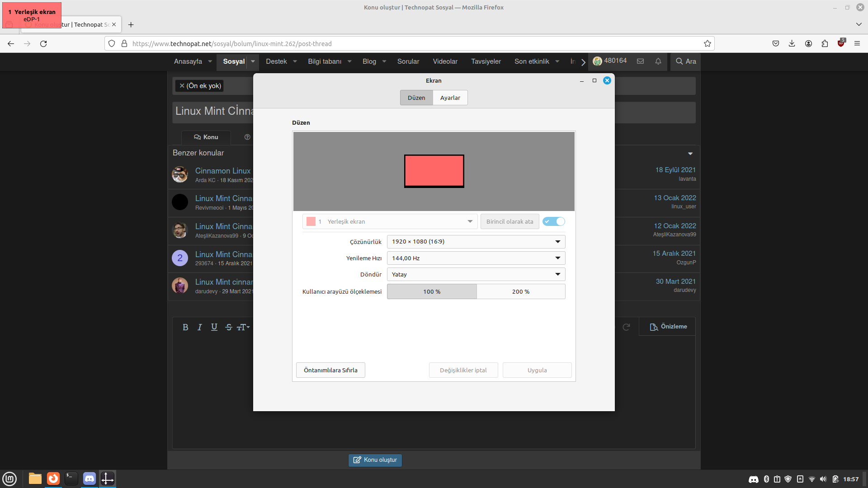Select the red monitor rectangle in layout
The image size is (868, 488).
tap(434, 171)
